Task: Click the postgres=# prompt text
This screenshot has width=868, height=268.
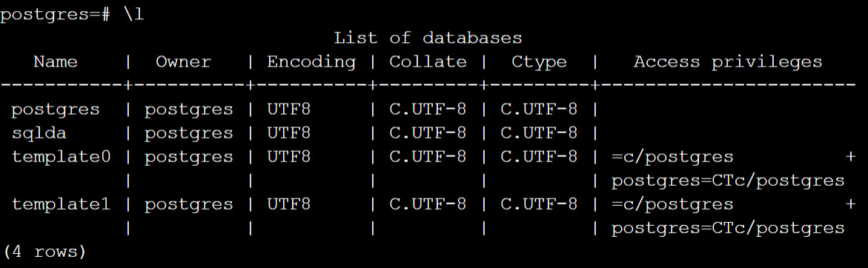Action: tap(56, 14)
